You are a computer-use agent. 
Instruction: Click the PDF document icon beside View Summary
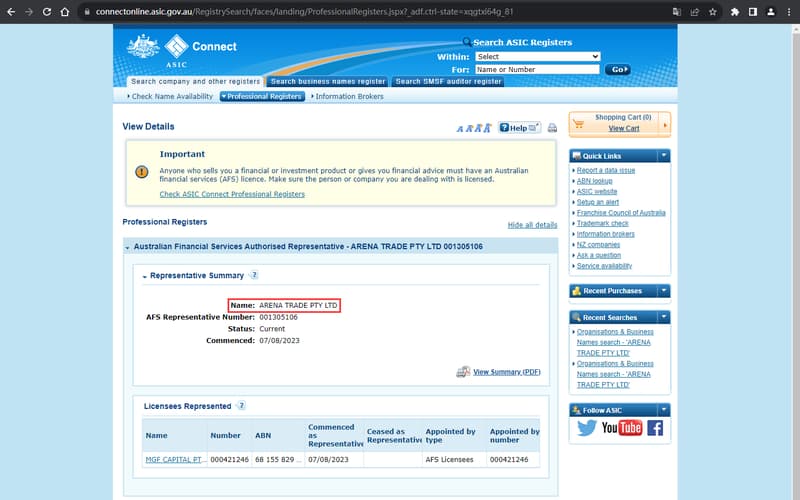pos(463,372)
